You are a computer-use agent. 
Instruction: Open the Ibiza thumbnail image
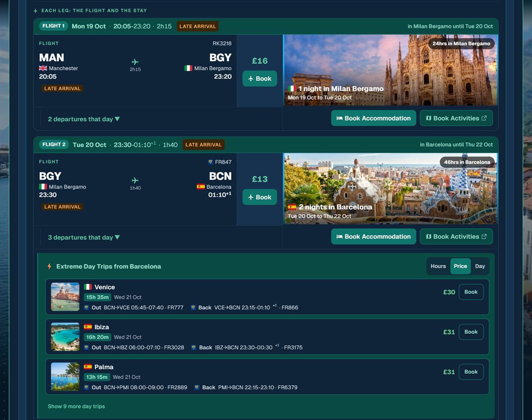pyautogui.click(x=65, y=337)
